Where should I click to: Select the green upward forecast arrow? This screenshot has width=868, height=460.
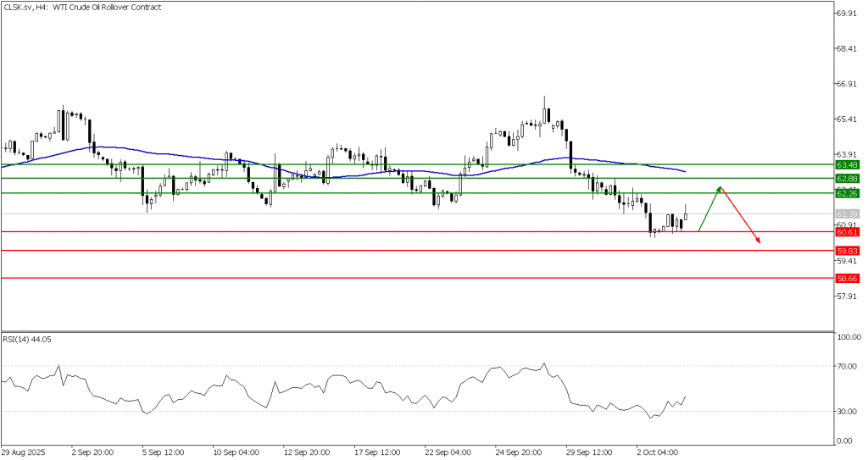[x=709, y=208]
